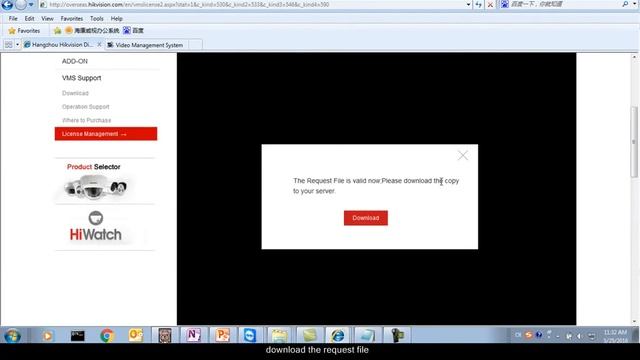Click the red Download button in dialog
Image resolution: width=640 pixels, height=360 pixels.
366,218
